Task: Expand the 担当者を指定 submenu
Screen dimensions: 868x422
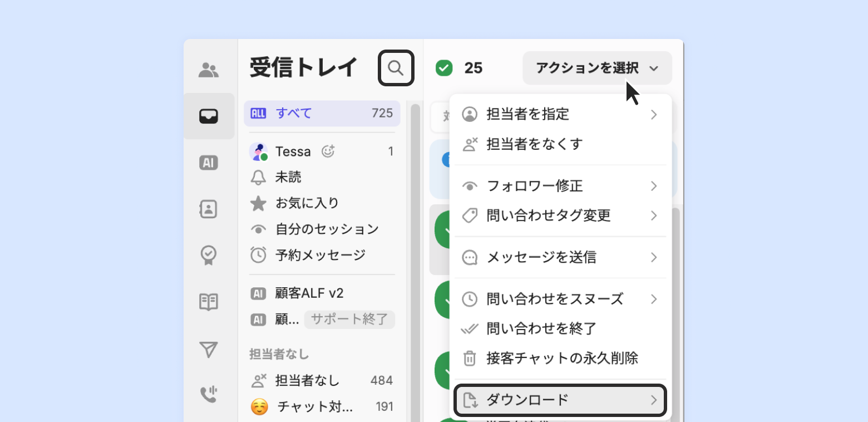Action: click(560, 115)
